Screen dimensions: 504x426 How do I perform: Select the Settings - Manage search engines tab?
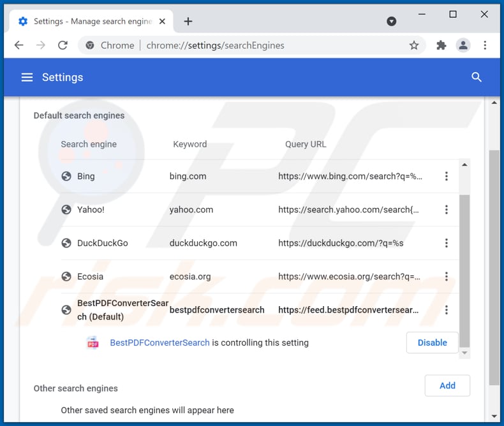point(91,22)
